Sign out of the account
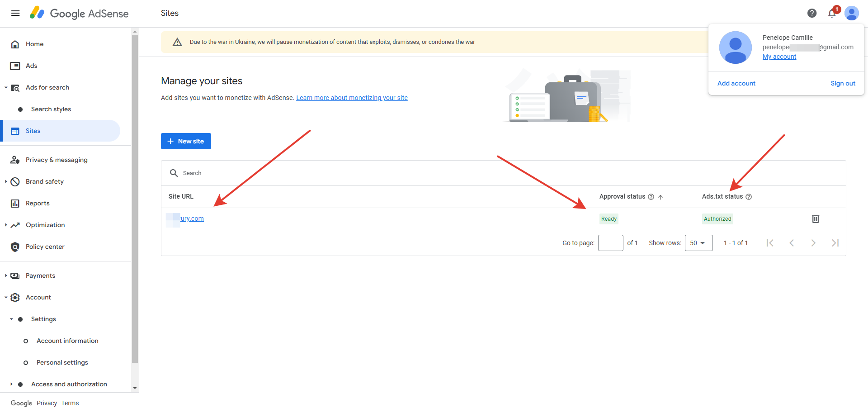This screenshot has width=868, height=413. (843, 83)
